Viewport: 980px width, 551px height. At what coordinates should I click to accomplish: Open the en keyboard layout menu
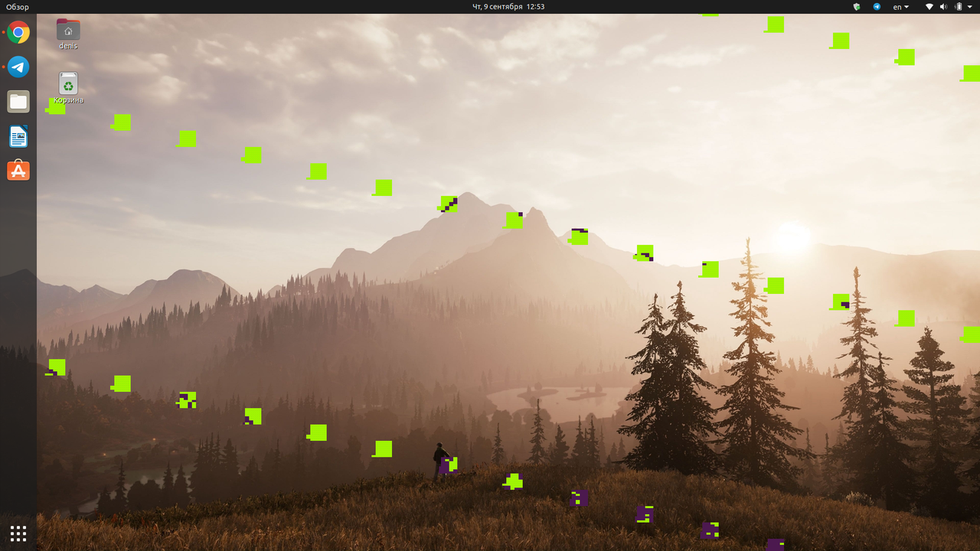pos(901,6)
